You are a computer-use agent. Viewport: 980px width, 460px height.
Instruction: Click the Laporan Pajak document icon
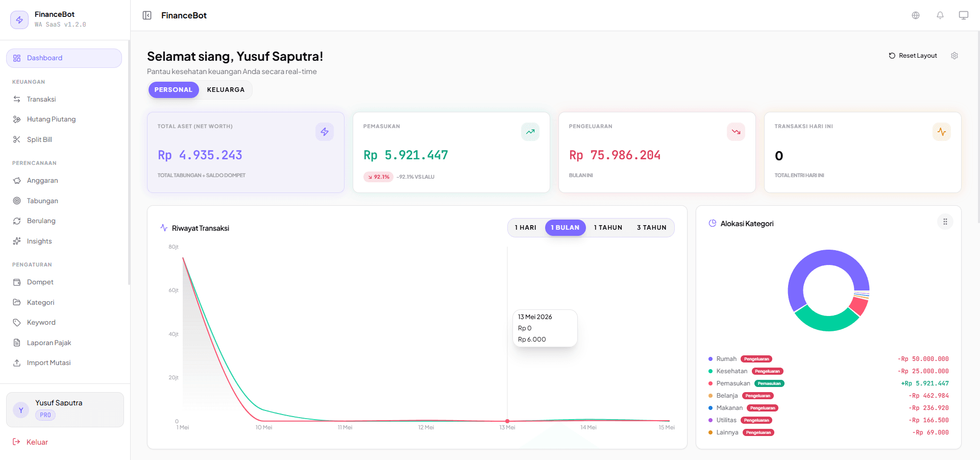tap(17, 343)
